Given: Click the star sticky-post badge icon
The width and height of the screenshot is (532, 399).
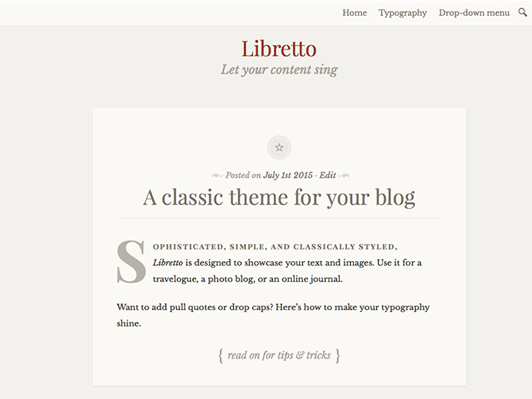Looking at the screenshot, I should 279,148.
